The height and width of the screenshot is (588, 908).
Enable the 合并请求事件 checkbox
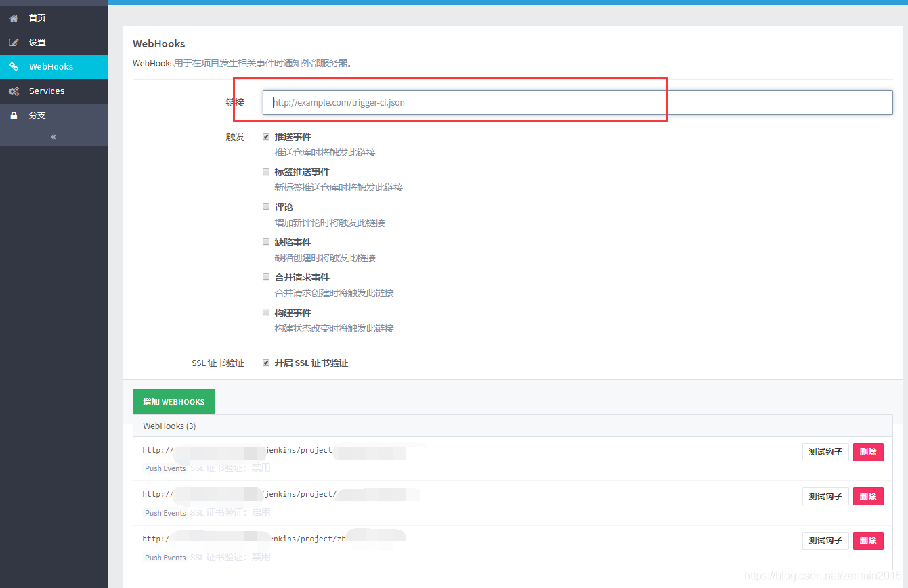pos(266,277)
